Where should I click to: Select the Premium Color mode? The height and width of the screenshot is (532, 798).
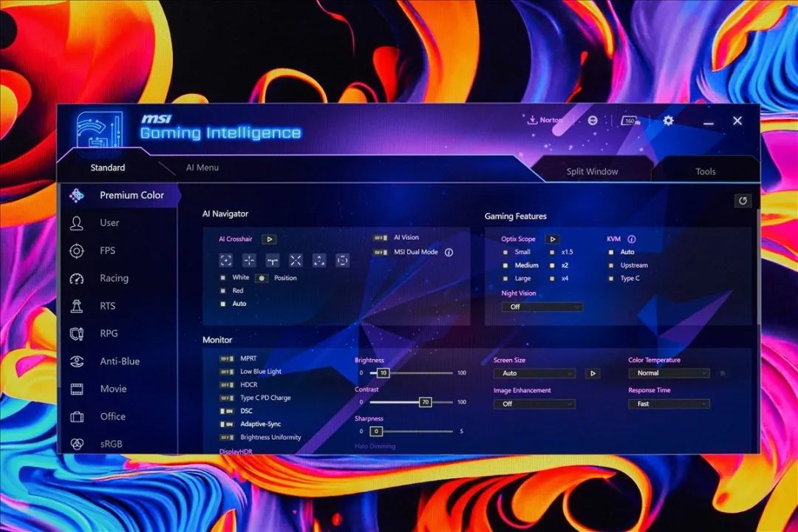click(x=120, y=196)
